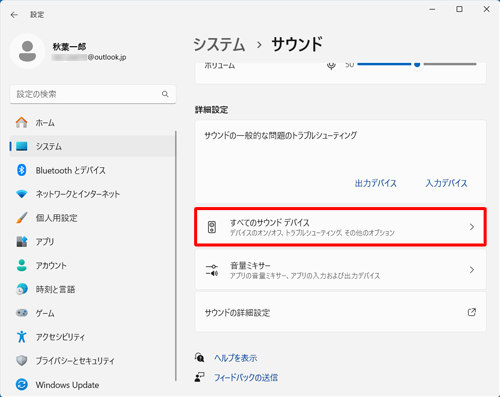Open 時刻と言語 settings
This screenshot has width=500, height=397.
point(92,289)
